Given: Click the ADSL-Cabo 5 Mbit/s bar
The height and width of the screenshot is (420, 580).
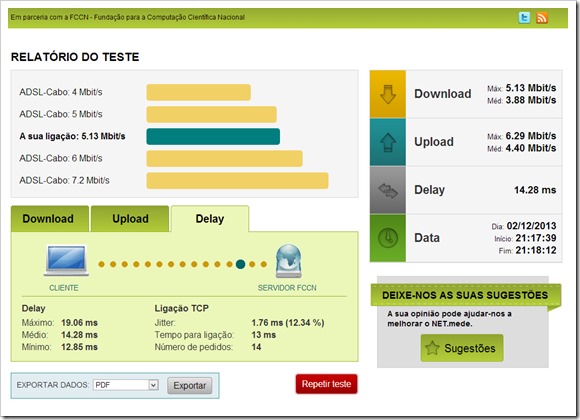Looking at the screenshot, I should (212, 114).
